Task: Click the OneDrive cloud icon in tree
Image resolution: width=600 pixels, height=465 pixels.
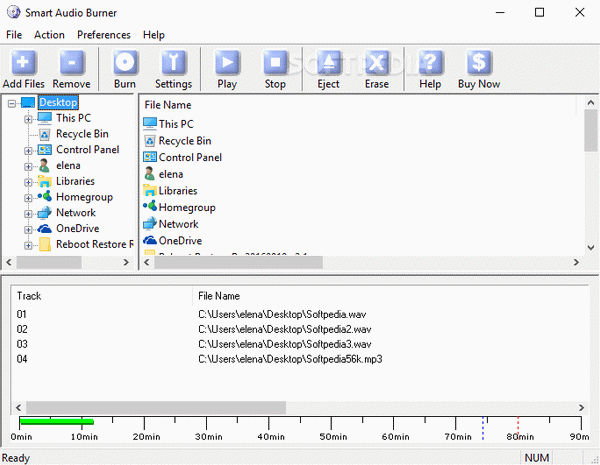Action: (45, 228)
